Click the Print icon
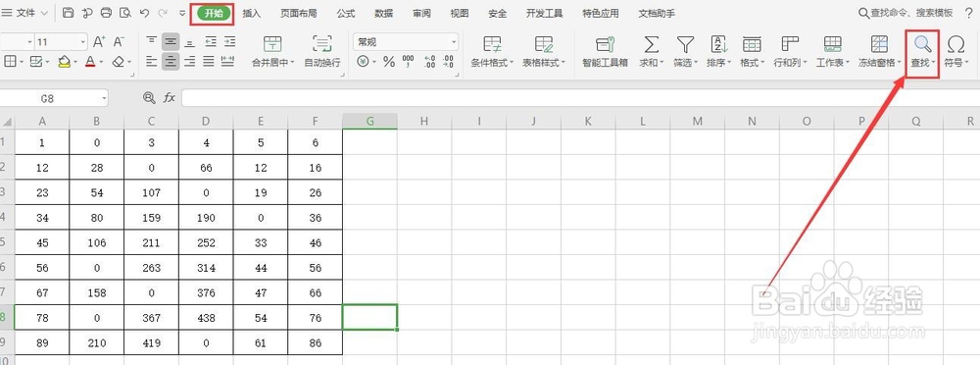The height and width of the screenshot is (365, 980). [106, 13]
